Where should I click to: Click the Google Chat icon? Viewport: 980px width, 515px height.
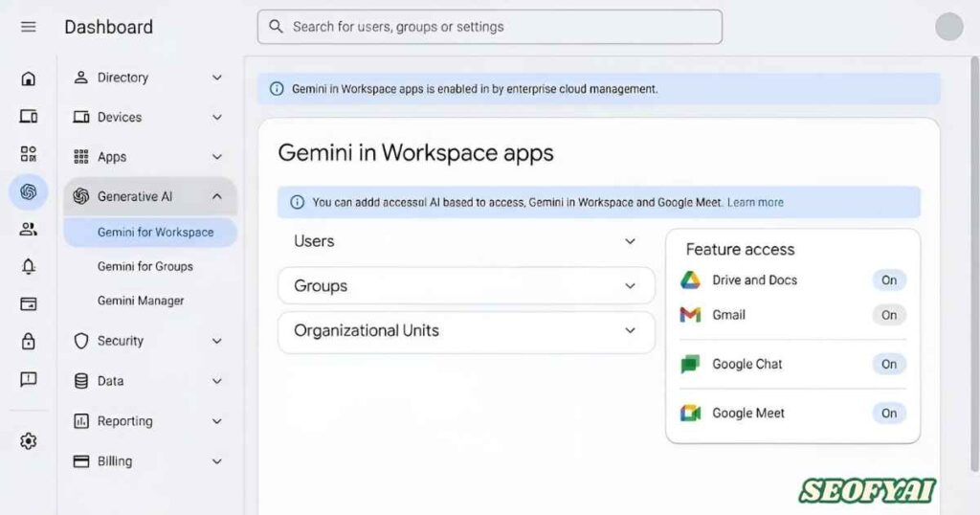click(x=690, y=364)
